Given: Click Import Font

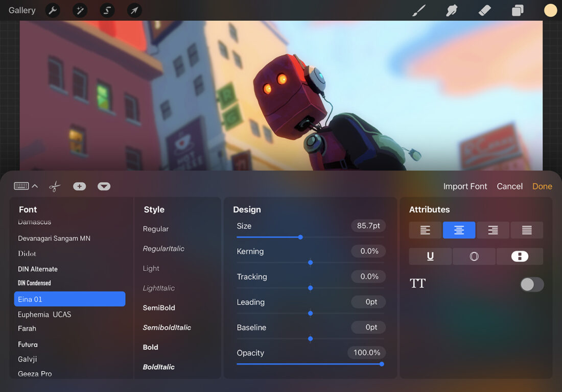Looking at the screenshot, I should pyautogui.click(x=465, y=186).
